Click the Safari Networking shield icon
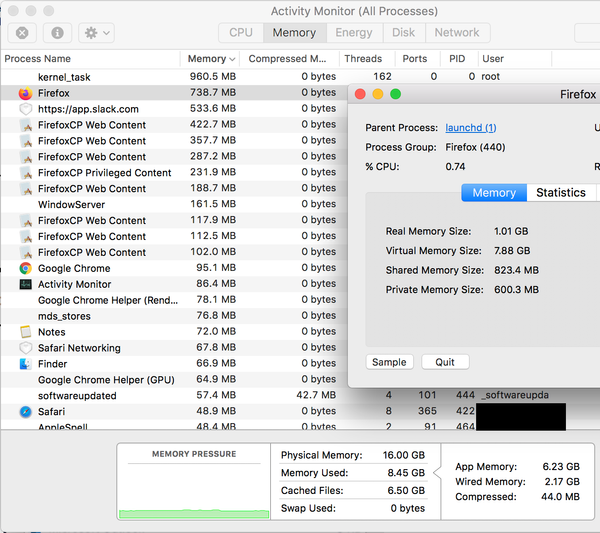Viewport: 600px width, 533px height. coord(26,348)
